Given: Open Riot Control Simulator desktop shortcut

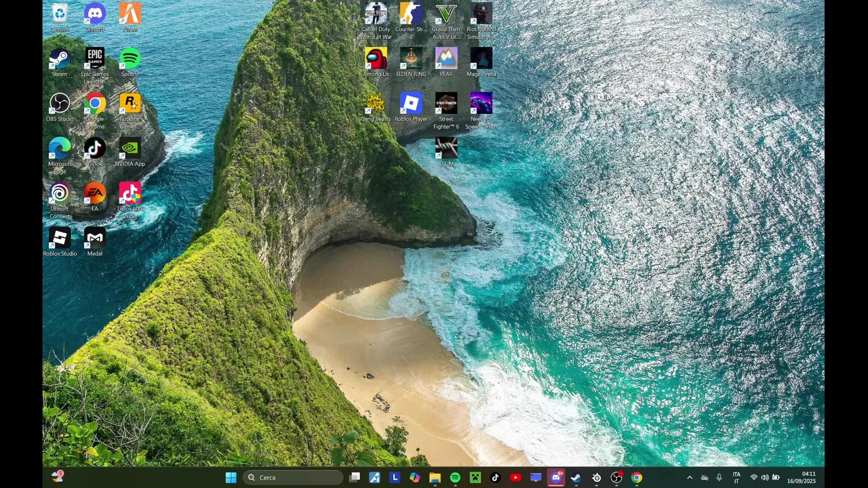Looking at the screenshot, I should (481, 21).
